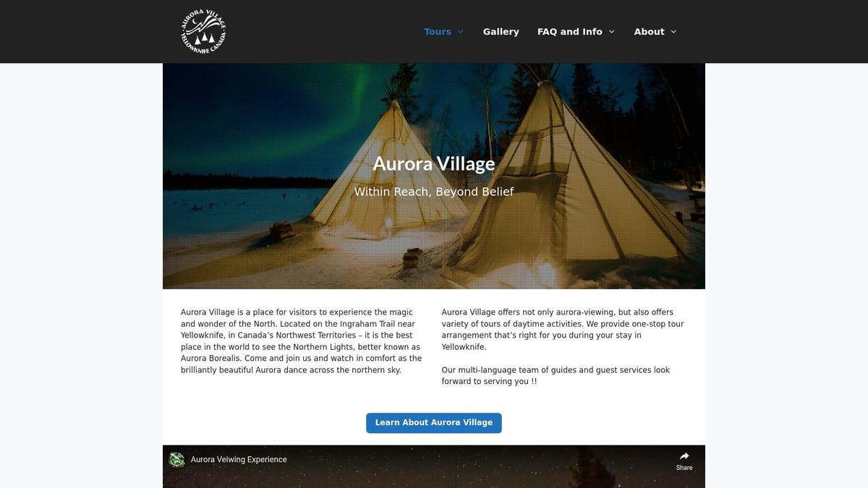Click the Aurora Village Yellowknife circular logo
The height and width of the screenshot is (488, 868).
[203, 31]
